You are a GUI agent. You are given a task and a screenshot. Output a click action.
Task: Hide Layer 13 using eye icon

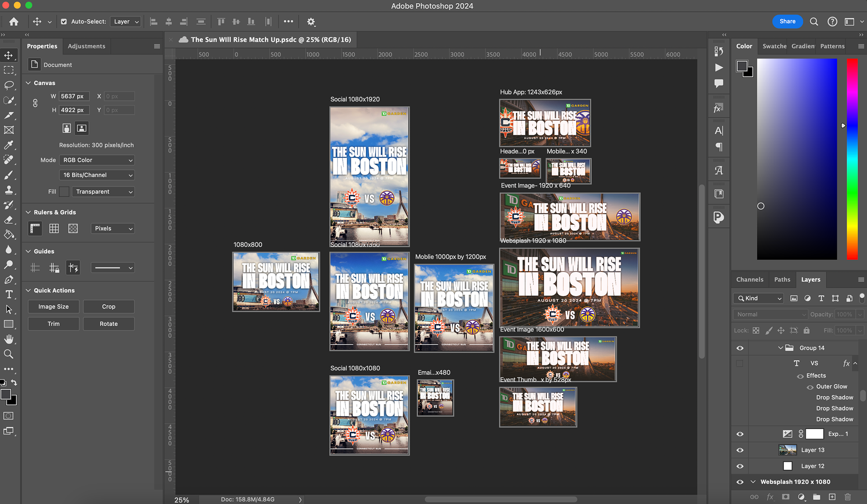[x=740, y=450]
